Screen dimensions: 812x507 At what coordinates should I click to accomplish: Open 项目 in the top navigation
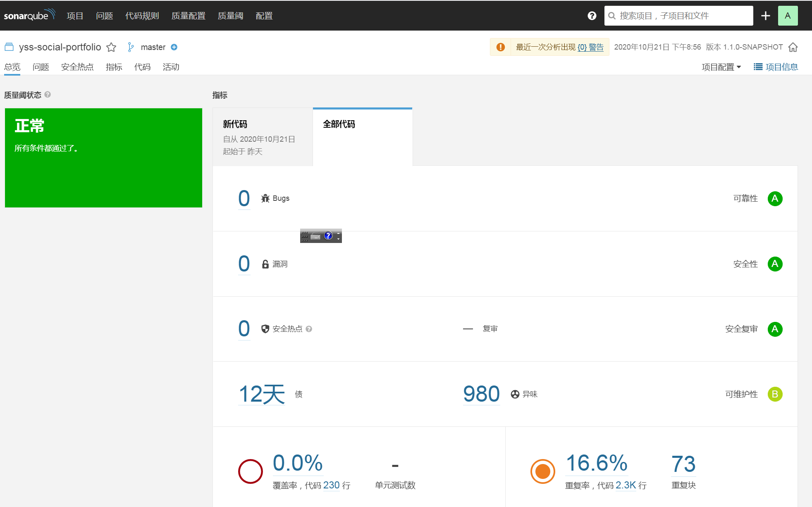tap(75, 16)
